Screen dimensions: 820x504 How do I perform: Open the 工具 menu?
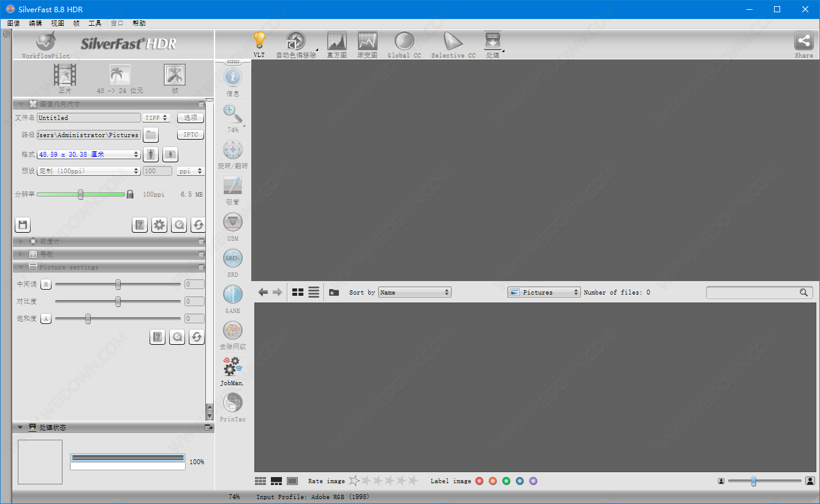[x=95, y=23]
